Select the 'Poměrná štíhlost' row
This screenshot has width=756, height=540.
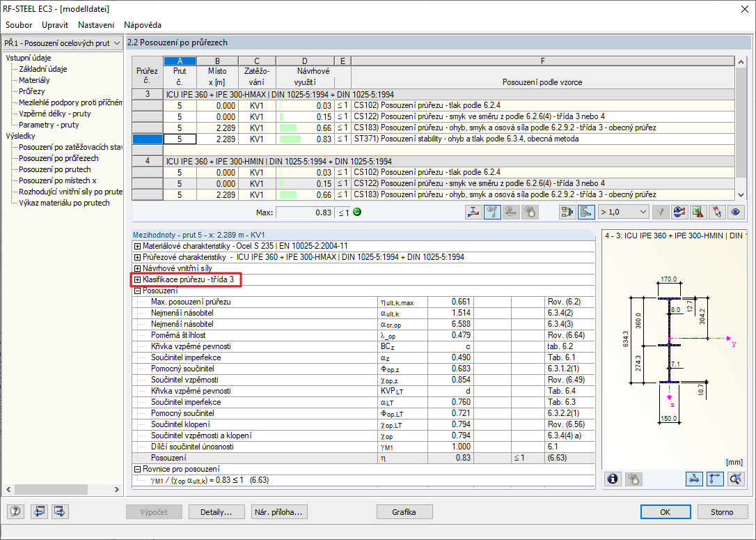(x=363, y=335)
